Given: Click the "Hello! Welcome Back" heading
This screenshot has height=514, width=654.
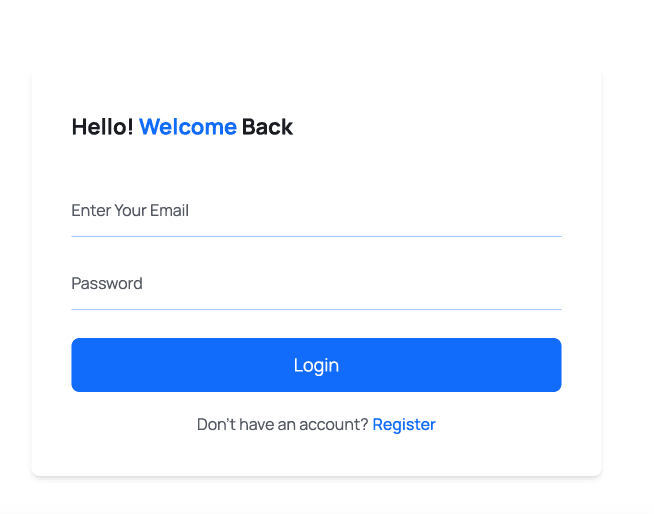Looking at the screenshot, I should [x=182, y=127].
